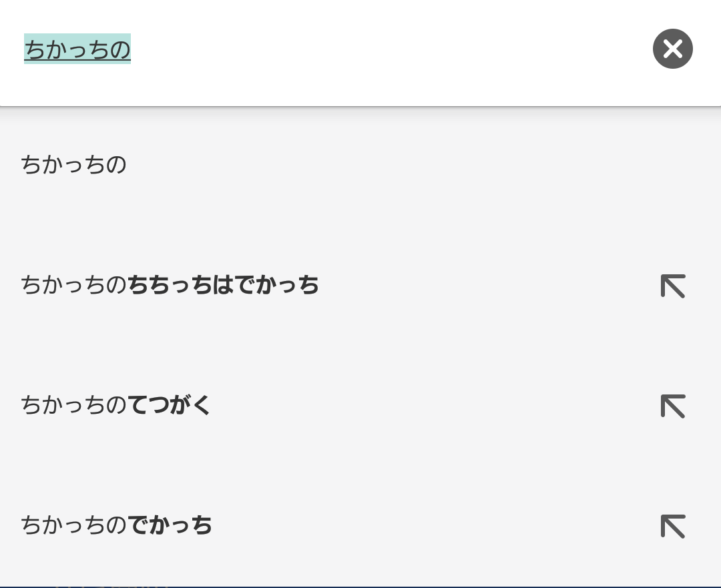Click the dark circular clear icon
Viewport: 721px width, 588px height.
point(673,49)
